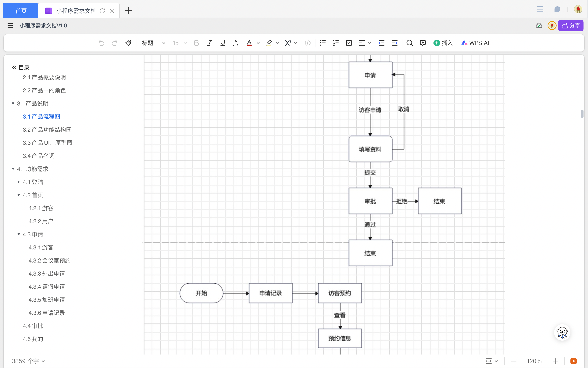This screenshot has width=588, height=368.
Task: Click the inline code icon
Action: pos(308,43)
